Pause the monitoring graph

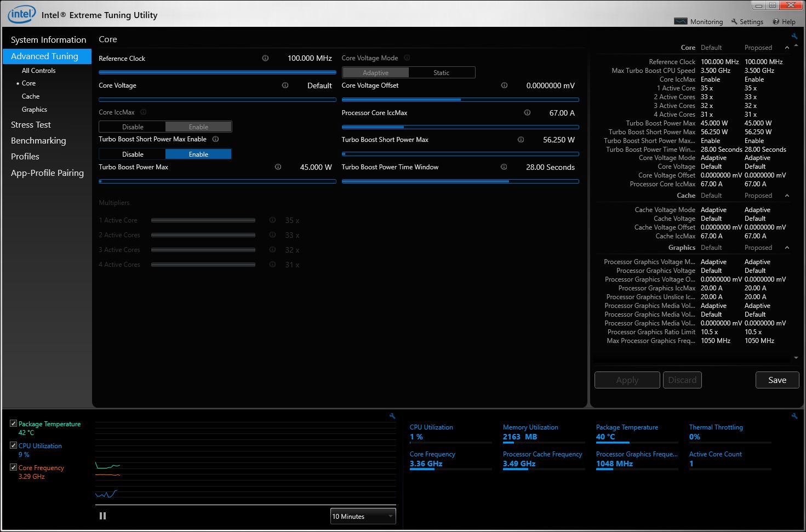[102, 516]
